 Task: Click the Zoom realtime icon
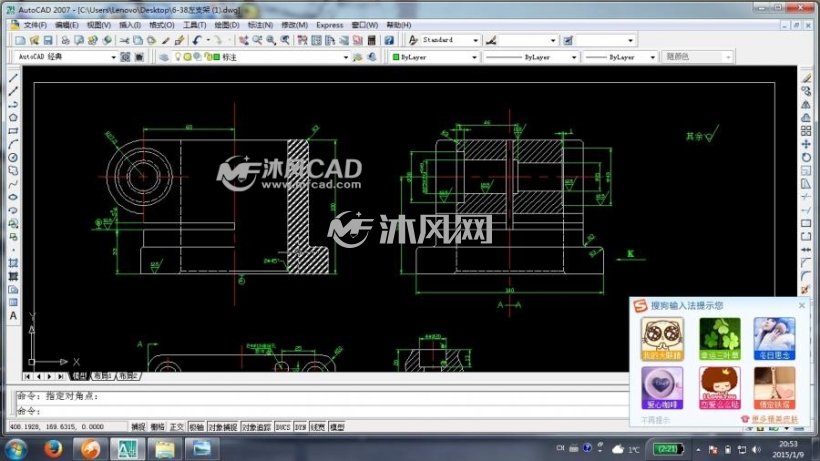coord(257,40)
